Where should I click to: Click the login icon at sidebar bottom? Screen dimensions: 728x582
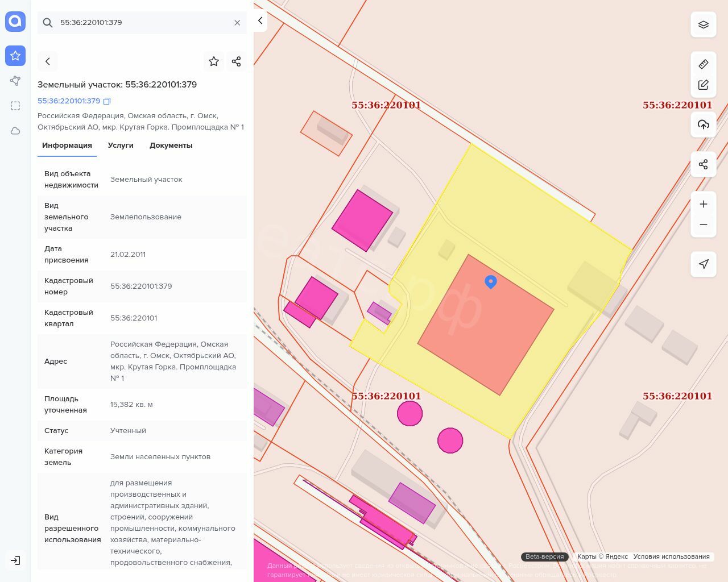click(x=15, y=560)
